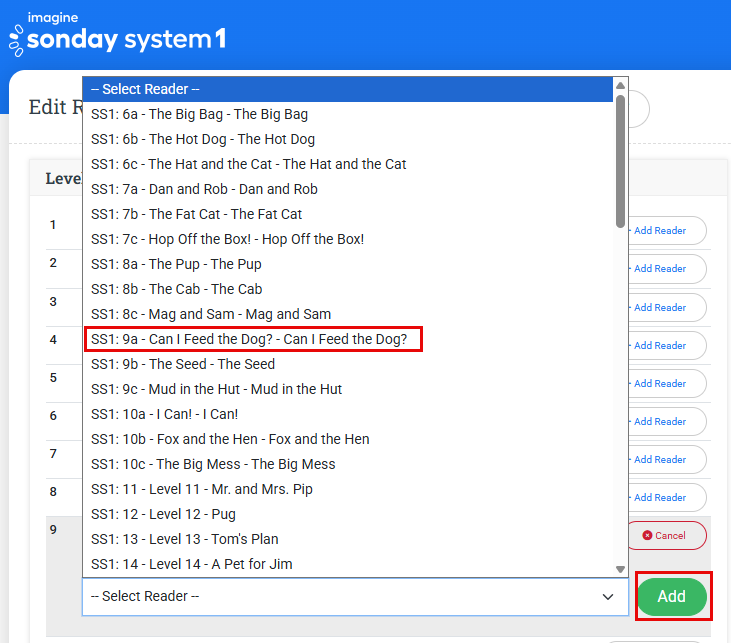Choose SS1: 6a - The Big Bag
This screenshot has width=731, height=643.
pyautogui.click(x=348, y=114)
